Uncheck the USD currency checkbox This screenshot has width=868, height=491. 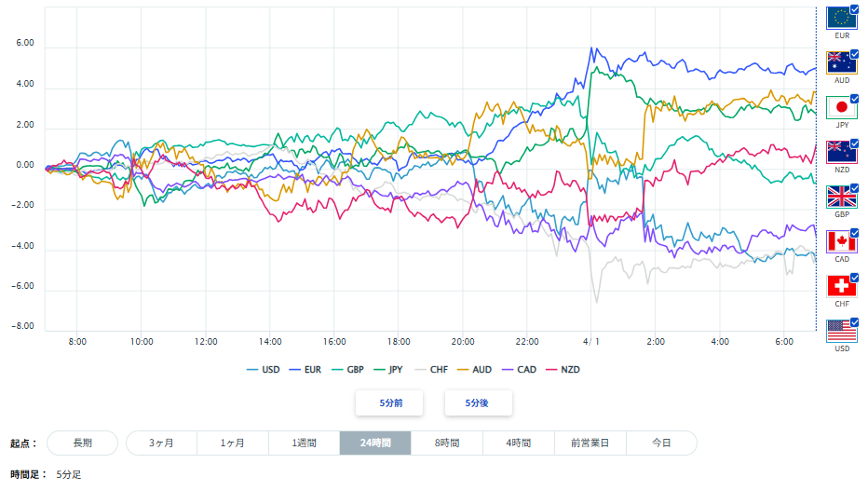coord(855,322)
